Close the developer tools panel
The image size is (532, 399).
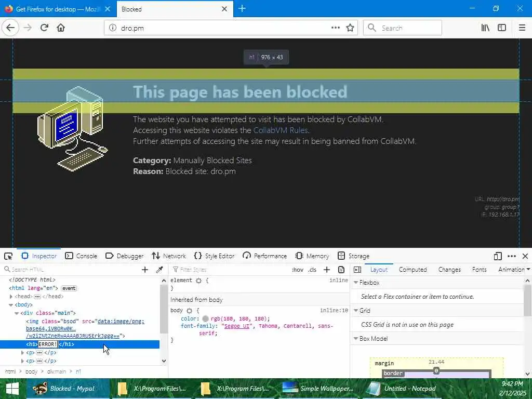[x=525, y=256]
